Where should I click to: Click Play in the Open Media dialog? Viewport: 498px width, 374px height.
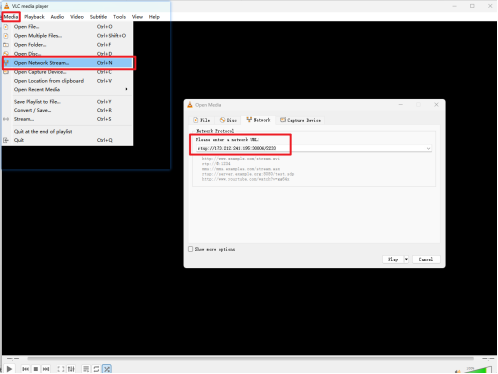tap(393, 259)
